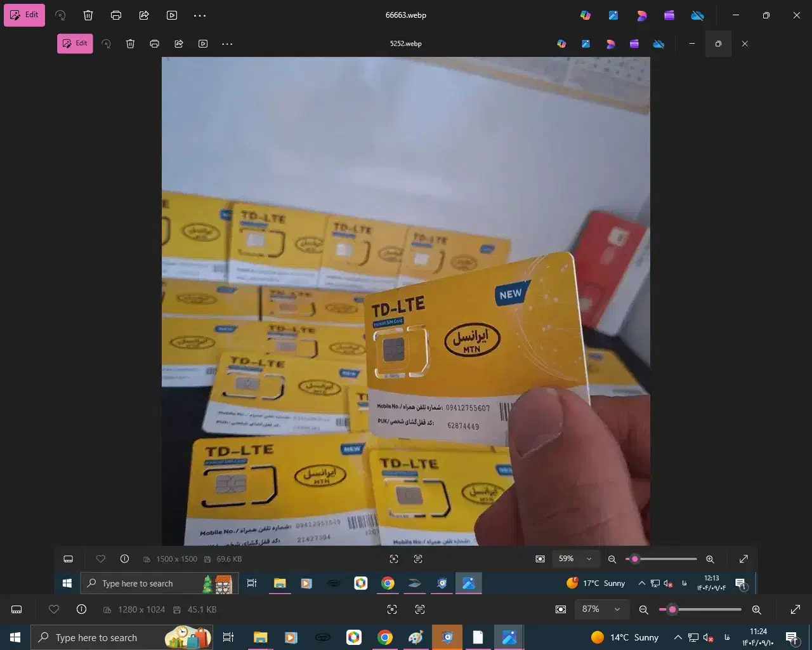Open weather widget showing 14°C Sunny
Image resolution: width=812 pixels, height=650 pixels.
coord(625,637)
